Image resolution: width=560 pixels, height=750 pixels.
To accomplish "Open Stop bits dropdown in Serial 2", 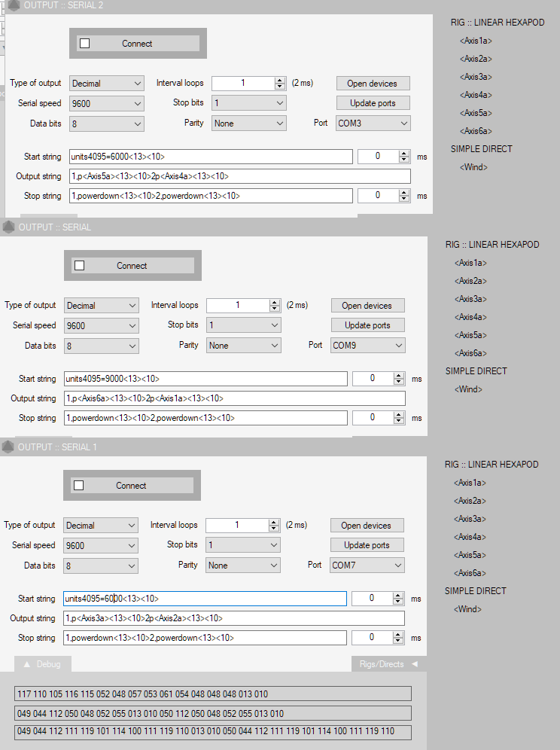I will coord(248,103).
